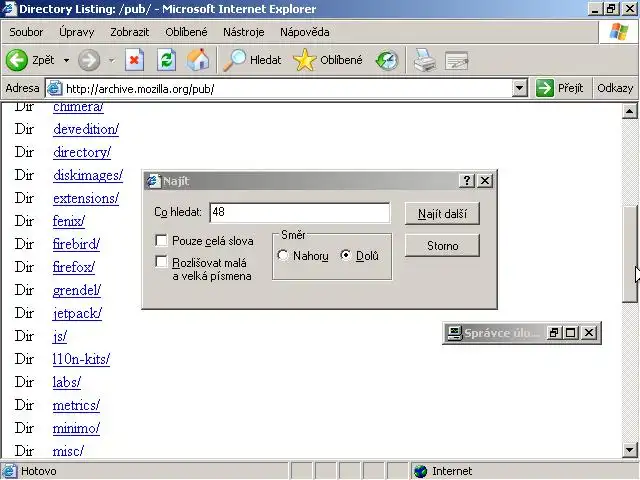This screenshot has height=480, width=640.
Task: Click the Storno button
Action: click(x=442, y=246)
